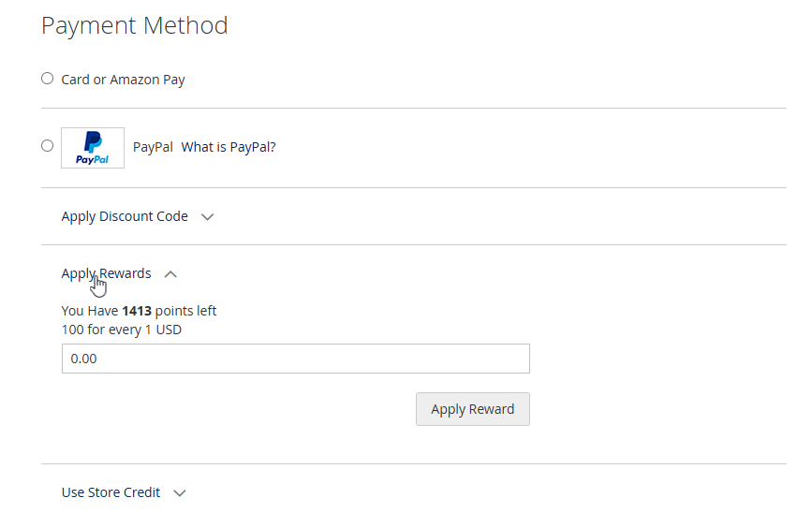Image resolution: width=812 pixels, height=528 pixels.
Task: Click the PayPal logo image
Action: pyautogui.click(x=93, y=148)
